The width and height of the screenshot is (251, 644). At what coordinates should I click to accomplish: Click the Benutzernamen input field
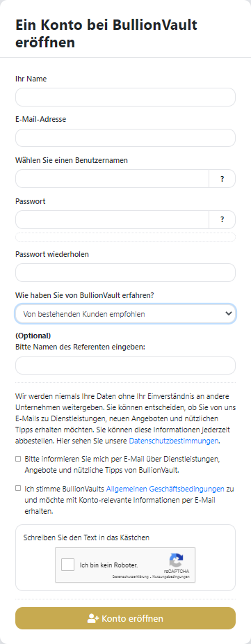(113, 179)
